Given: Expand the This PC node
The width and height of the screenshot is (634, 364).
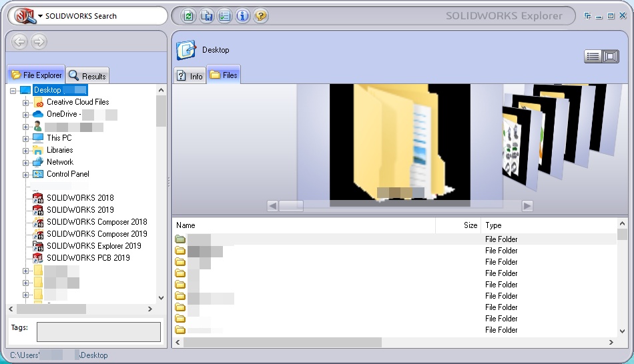Looking at the screenshot, I should click(x=25, y=139).
